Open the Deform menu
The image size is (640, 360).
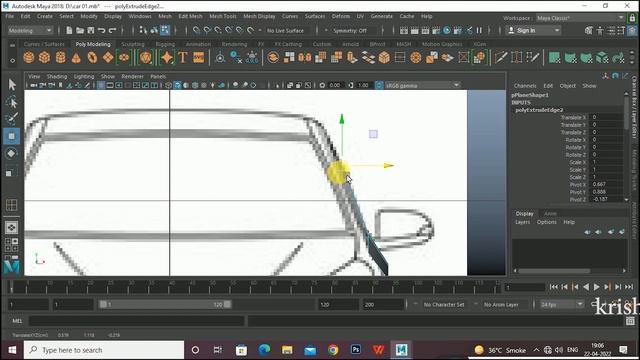(x=340, y=16)
